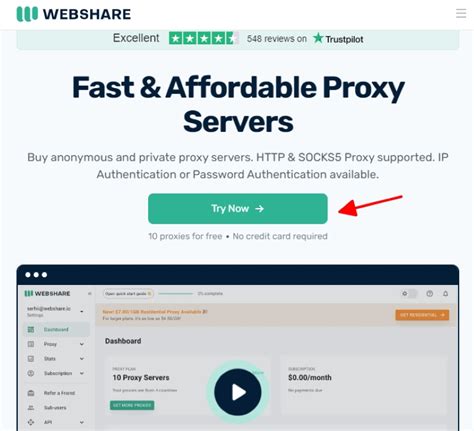Click the Open quick start guide pill
This screenshot has width=474, height=431.
[128, 294]
